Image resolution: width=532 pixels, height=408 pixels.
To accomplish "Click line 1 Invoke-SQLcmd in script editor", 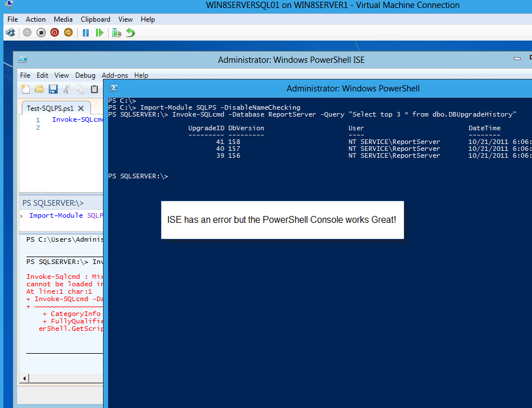I will coord(77,119).
